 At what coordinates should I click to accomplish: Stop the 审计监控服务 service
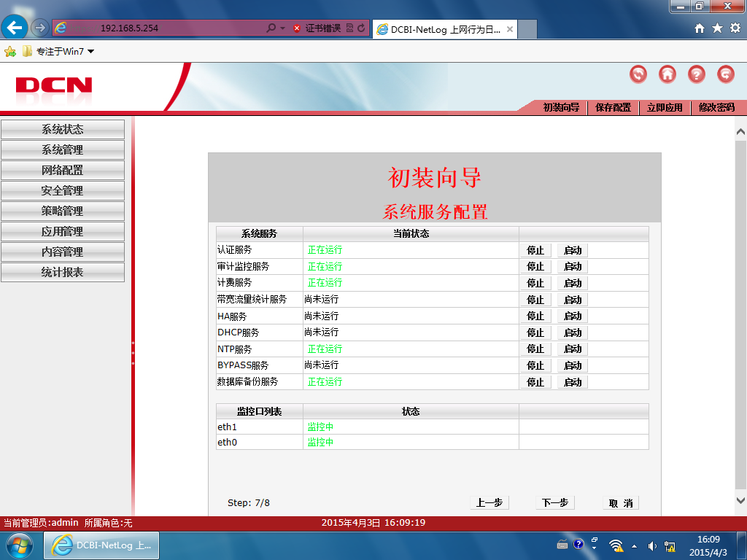tap(535, 267)
